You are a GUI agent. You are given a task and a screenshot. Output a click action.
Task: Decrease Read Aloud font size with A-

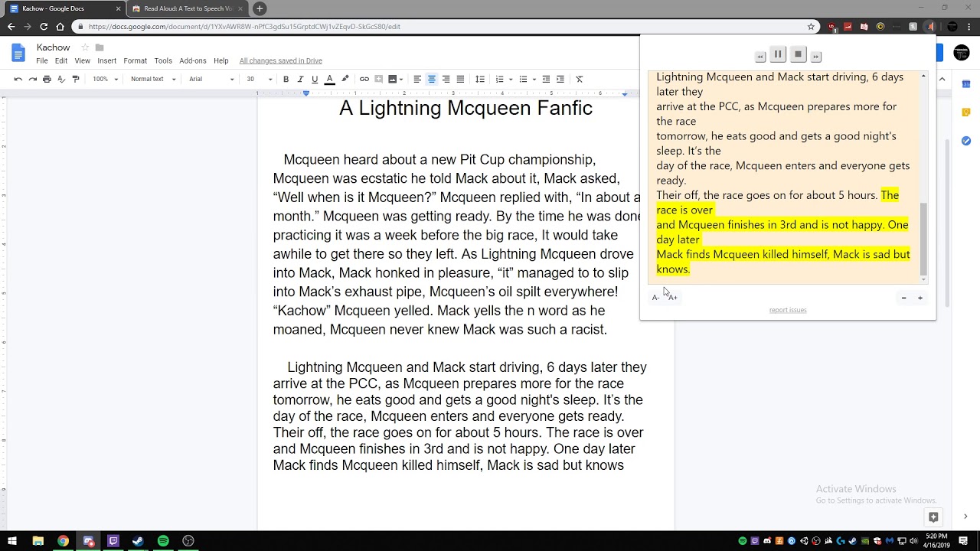(x=655, y=298)
